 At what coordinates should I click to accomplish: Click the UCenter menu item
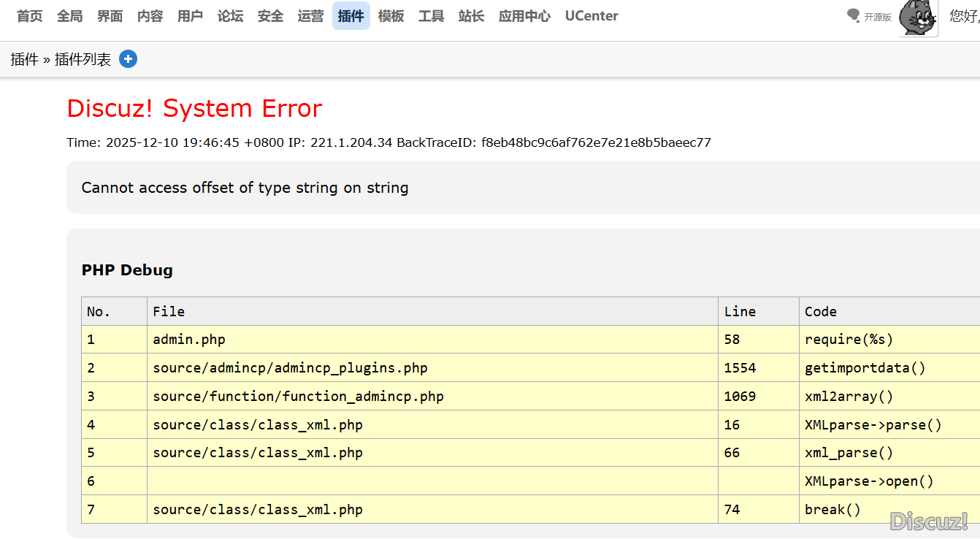click(592, 16)
